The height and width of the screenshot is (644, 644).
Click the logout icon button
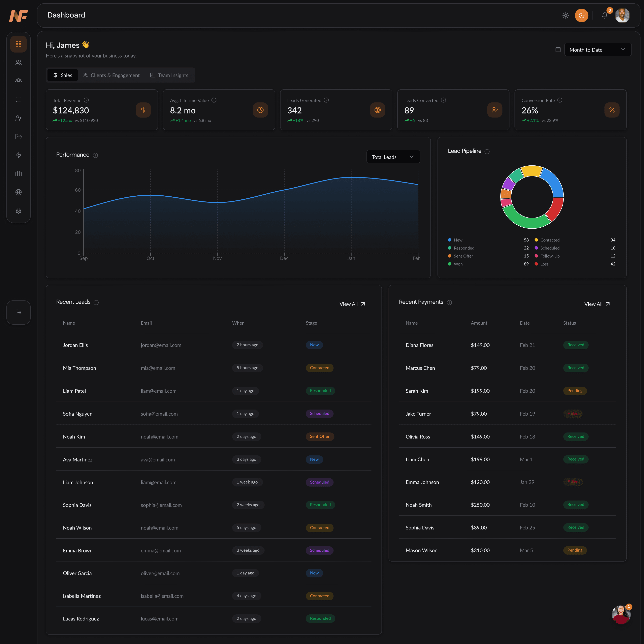tap(18, 312)
